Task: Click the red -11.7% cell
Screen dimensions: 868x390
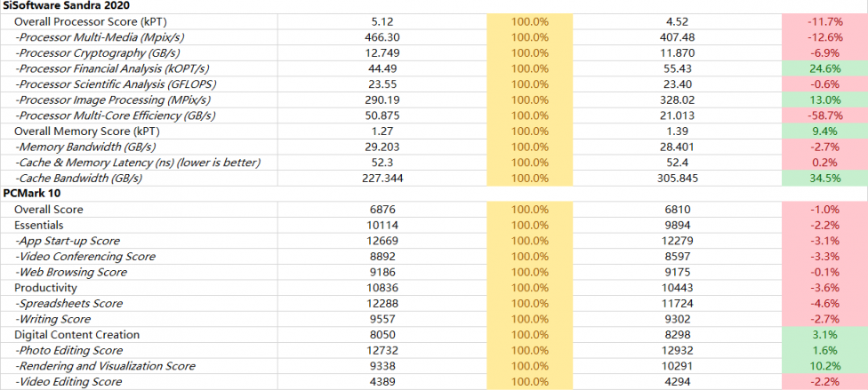Action: 824,22
